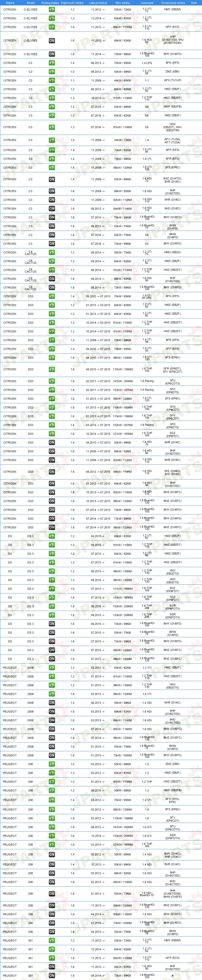Click diesel icon in C-Elysee BHY (DV6FD) row
The width and height of the screenshot is (202, 980).
(52, 54)
